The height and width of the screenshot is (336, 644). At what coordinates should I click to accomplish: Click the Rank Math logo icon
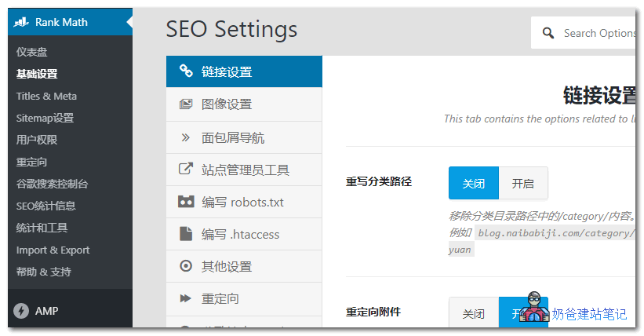[22, 22]
